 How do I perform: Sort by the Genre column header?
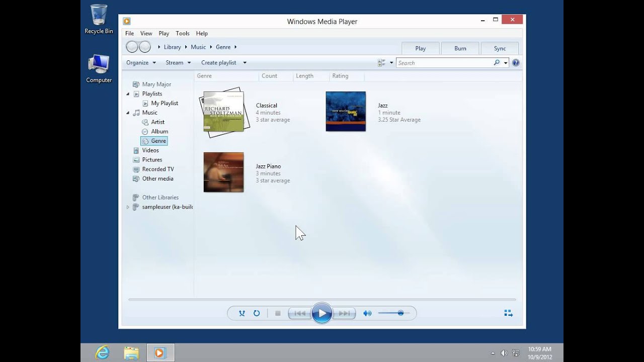[x=226, y=76]
